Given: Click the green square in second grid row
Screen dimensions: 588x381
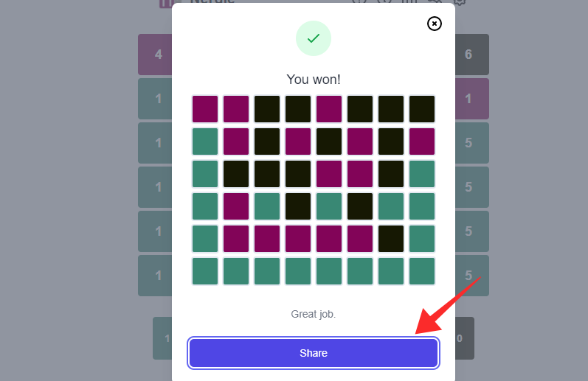Looking at the screenshot, I should point(205,141).
